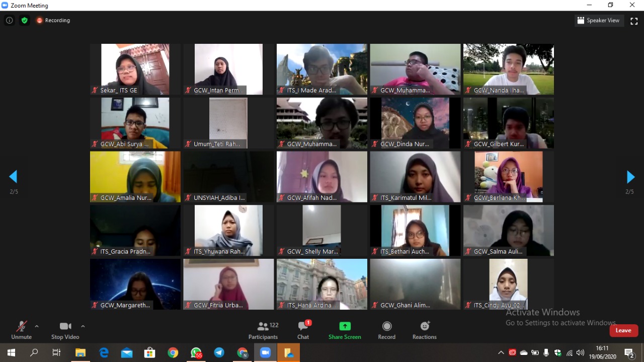Show hidden icons in system tray
The height and width of the screenshot is (362, 644).
pyautogui.click(x=501, y=353)
